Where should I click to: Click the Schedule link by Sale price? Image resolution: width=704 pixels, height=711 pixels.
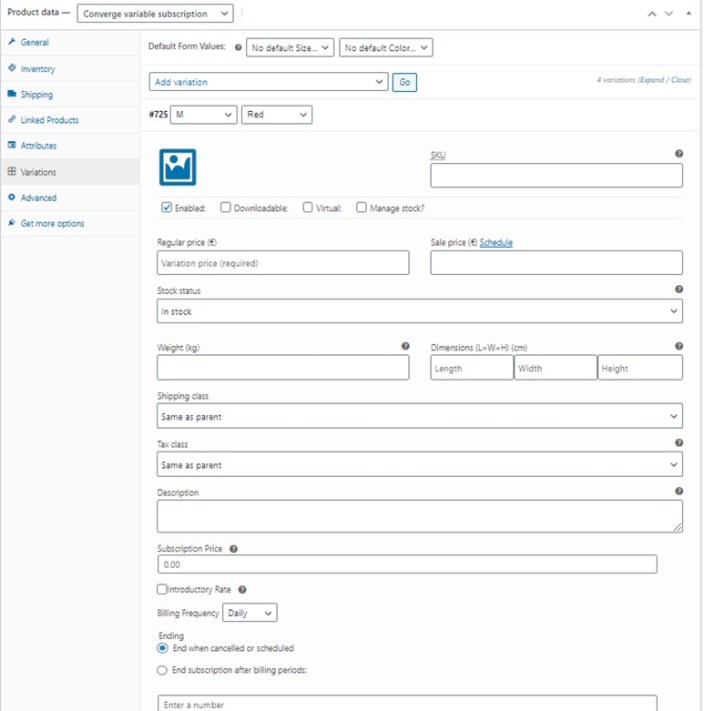pyautogui.click(x=496, y=243)
